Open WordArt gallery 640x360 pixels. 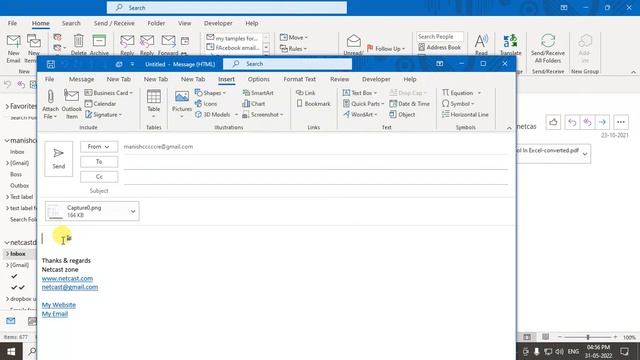pos(360,115)
